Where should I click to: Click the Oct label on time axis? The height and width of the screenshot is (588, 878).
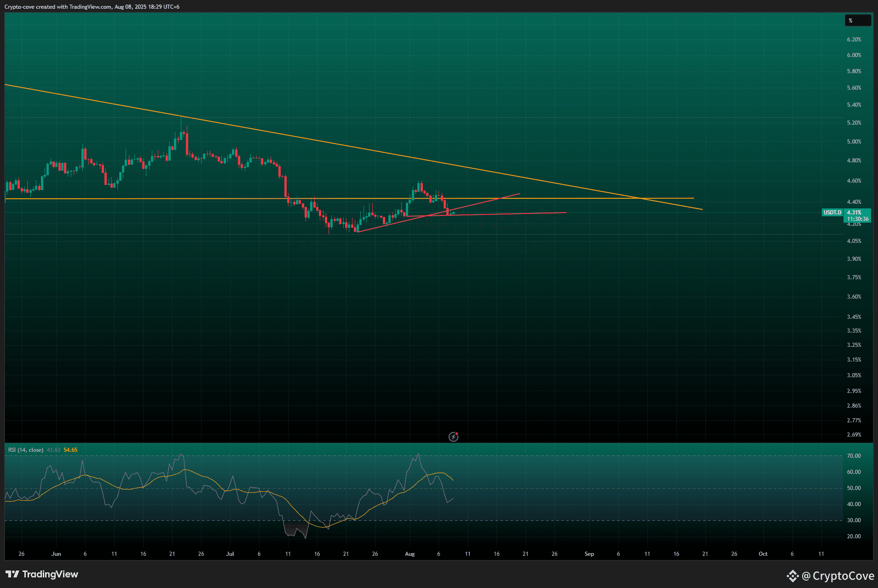coord(763,554)
